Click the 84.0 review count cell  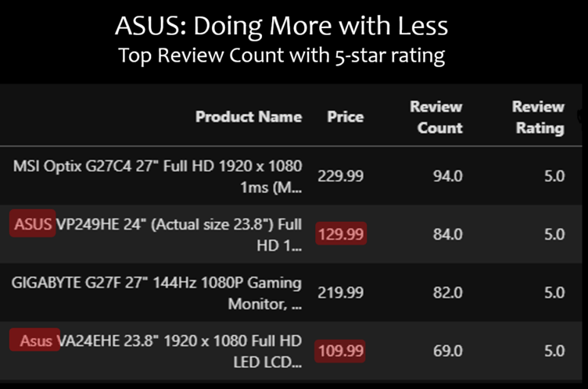point(448,234)
